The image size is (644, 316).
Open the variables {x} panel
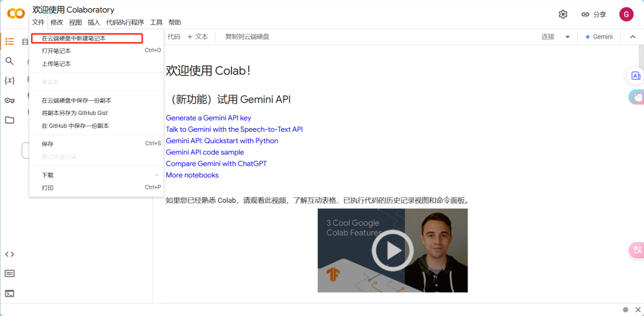(x=10, y=80)
